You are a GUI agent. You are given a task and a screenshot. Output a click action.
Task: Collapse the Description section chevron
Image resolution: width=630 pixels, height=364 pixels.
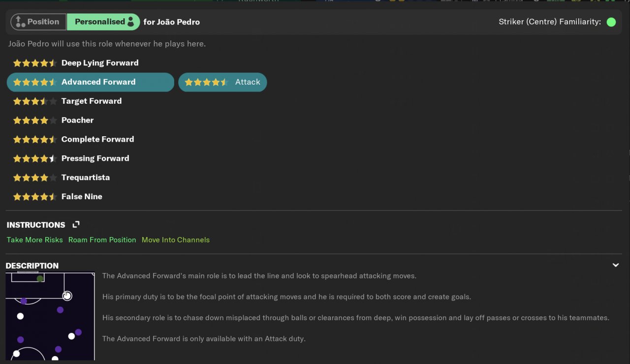[x=615, y=265]
